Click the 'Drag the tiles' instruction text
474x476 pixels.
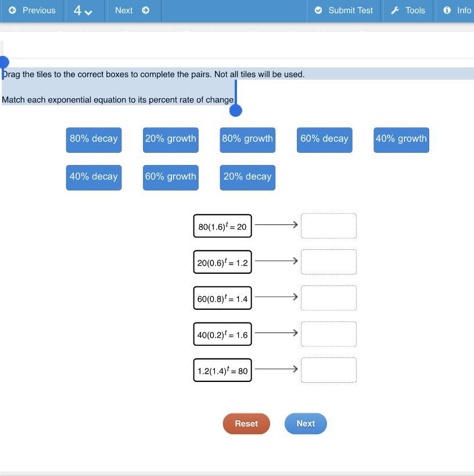pos(153,74)
